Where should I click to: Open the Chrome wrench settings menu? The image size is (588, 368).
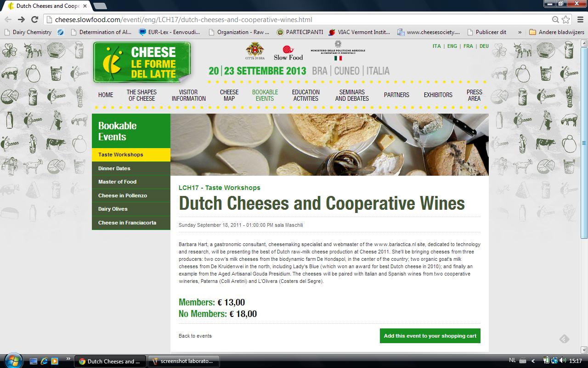[x=580, y=19]
